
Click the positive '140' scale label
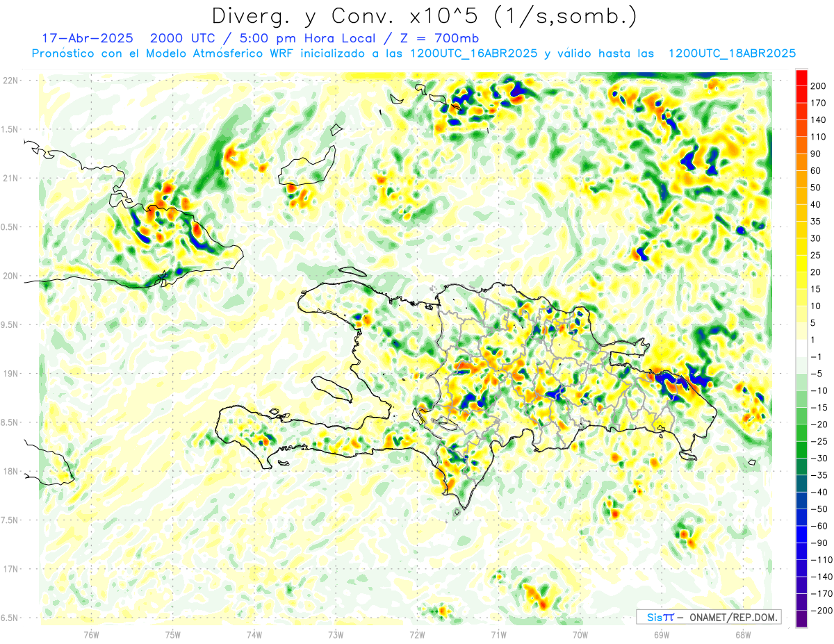[819, 120]
